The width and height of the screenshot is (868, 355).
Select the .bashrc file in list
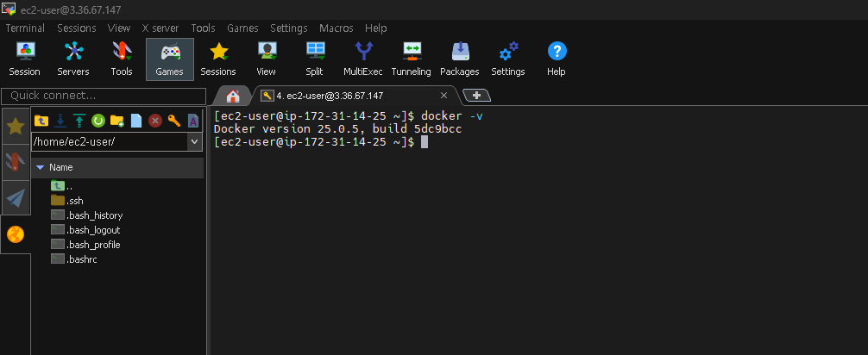[x=82, y=259]
